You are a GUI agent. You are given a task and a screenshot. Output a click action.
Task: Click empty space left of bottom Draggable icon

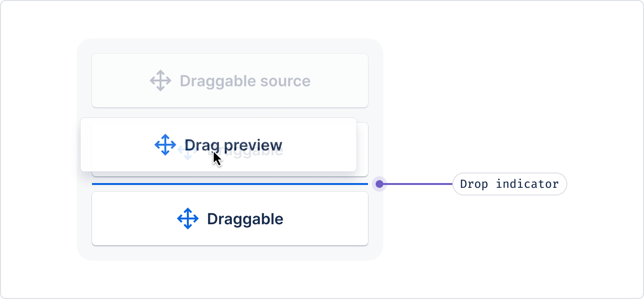(x=134, y=218)
